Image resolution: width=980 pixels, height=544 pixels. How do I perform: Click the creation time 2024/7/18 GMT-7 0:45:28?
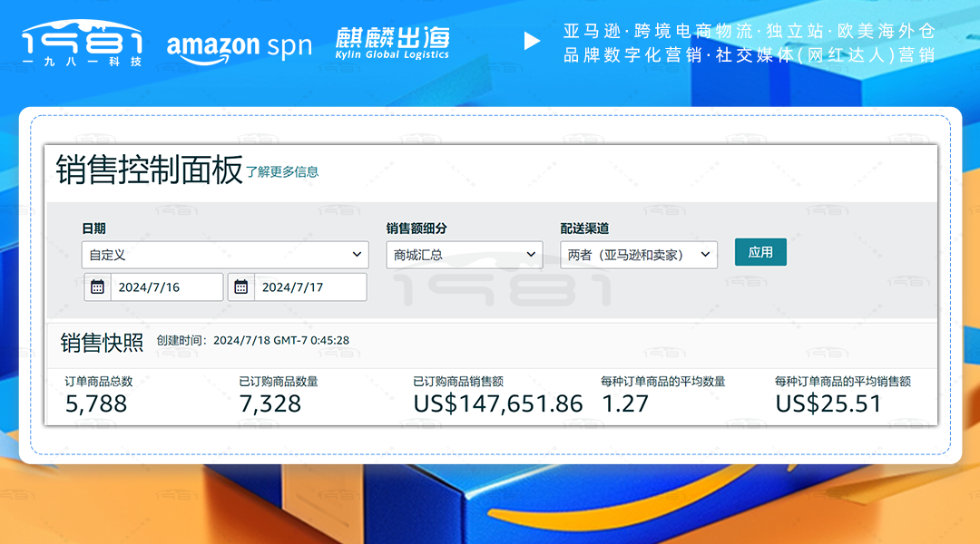(281, 340)
